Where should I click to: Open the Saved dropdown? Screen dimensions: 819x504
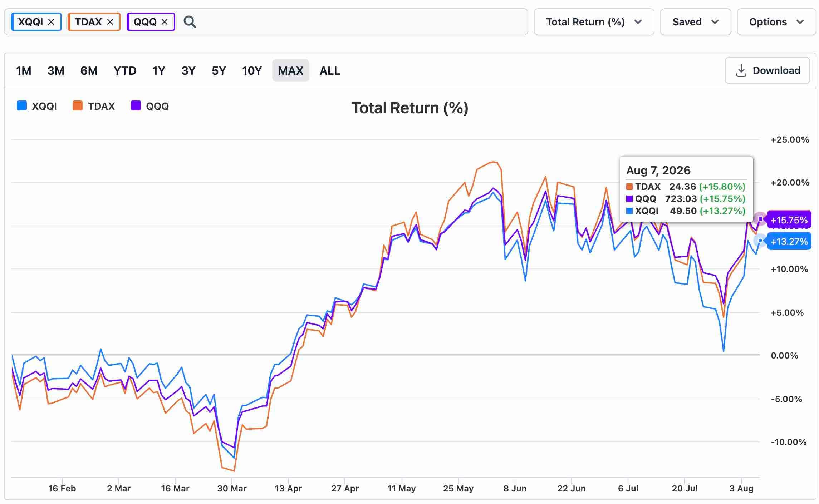point(696,22)
